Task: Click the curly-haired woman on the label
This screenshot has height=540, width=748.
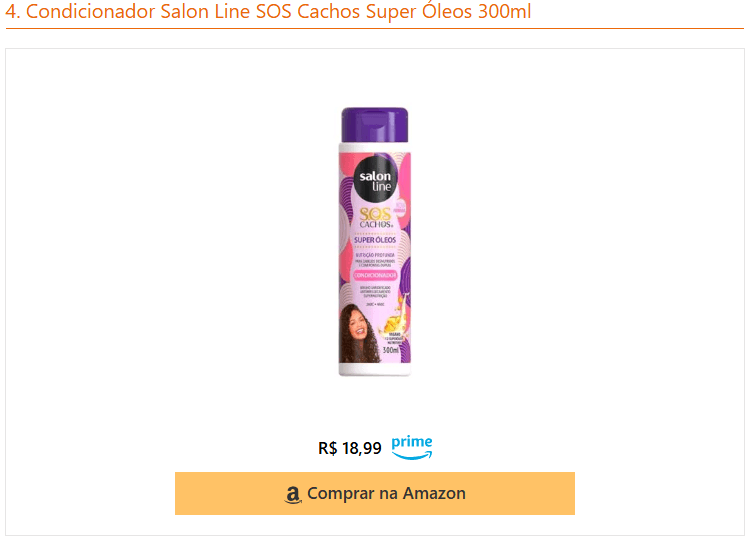Action: click(359, 333)
